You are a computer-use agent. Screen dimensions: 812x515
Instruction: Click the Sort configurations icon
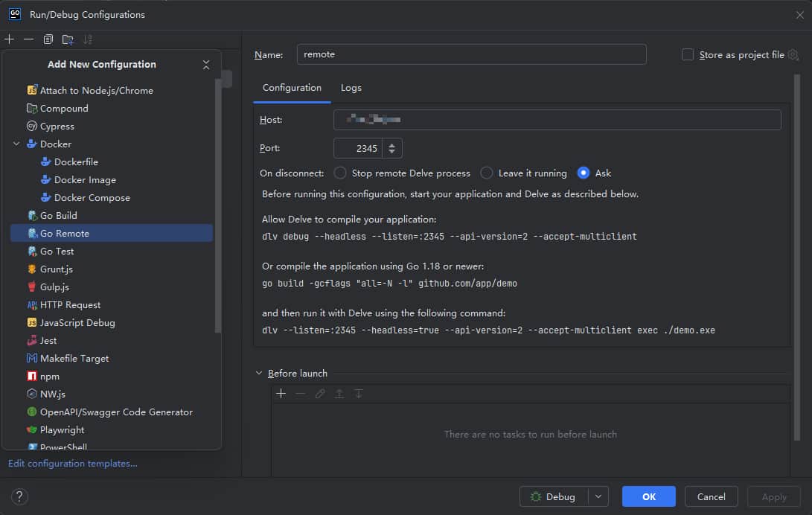[x=88, y=39]
